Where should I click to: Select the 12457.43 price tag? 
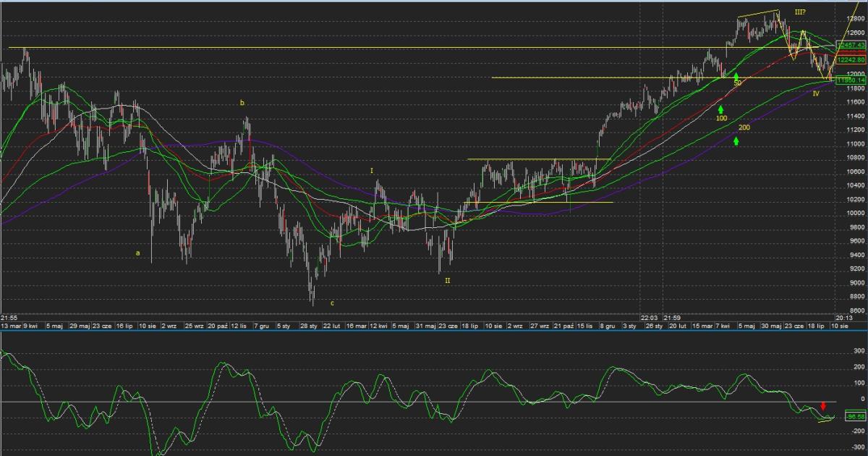[x=851, y=45]
